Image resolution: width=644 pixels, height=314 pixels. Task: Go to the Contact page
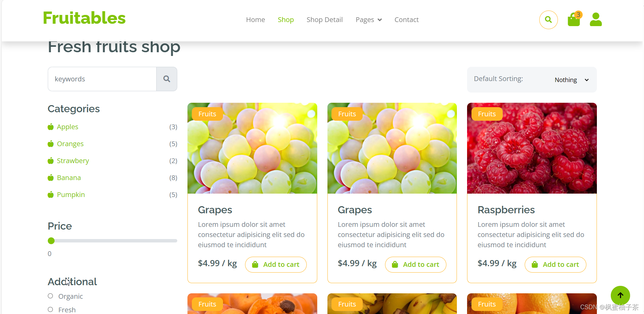coord(406,20)
